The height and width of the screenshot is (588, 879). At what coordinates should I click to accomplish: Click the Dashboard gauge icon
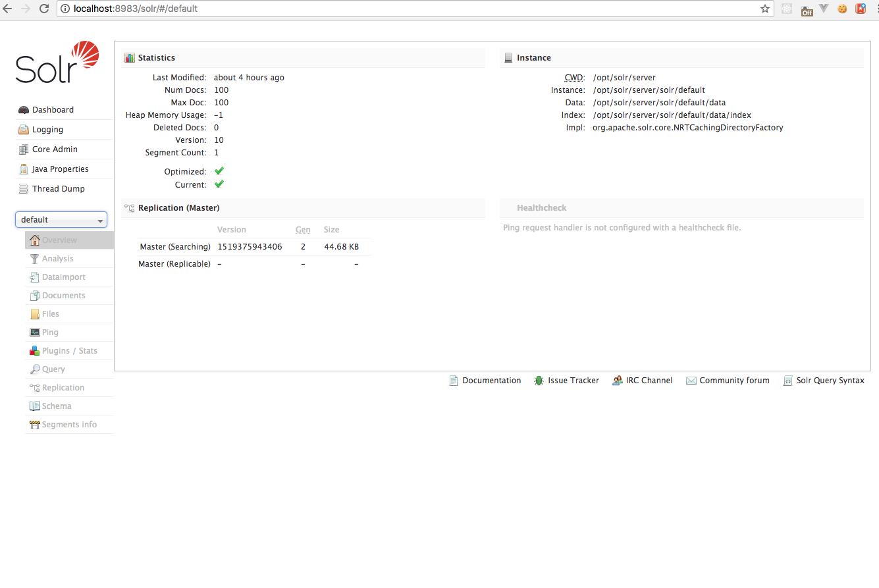[x=24, y=110]
